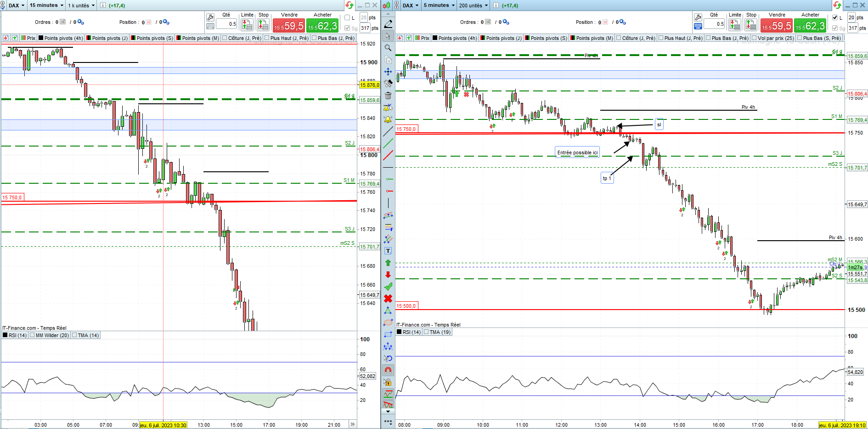Toggle the MM Wilder (20) checkbox

click(x=33, y=335)
